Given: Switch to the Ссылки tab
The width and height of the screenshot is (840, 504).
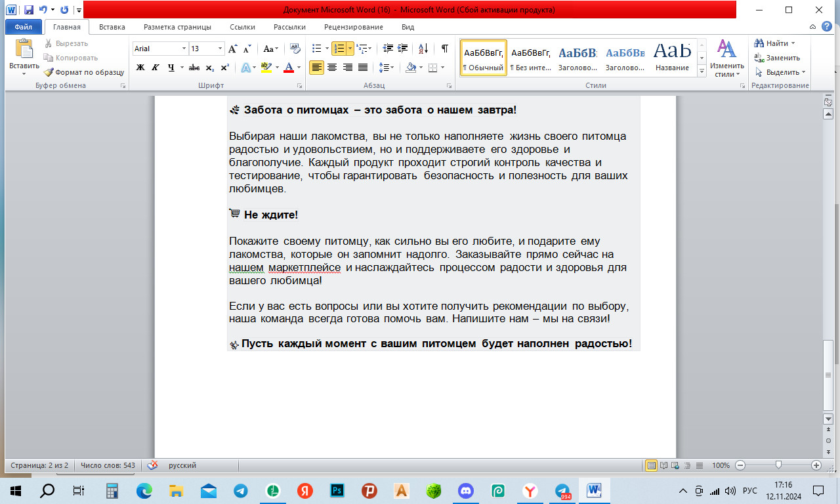Looking at the screenshot, I should pyautogui.click(x=243, y=27).
